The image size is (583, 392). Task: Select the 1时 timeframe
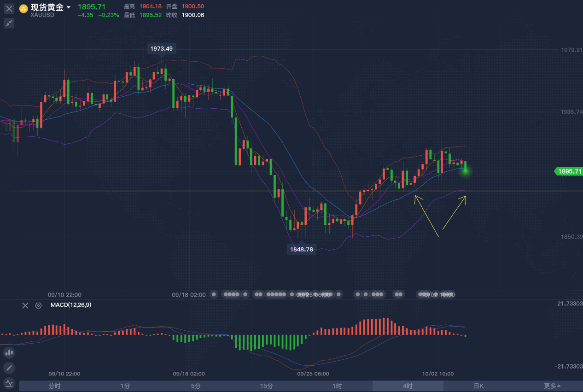coord(337,386)
